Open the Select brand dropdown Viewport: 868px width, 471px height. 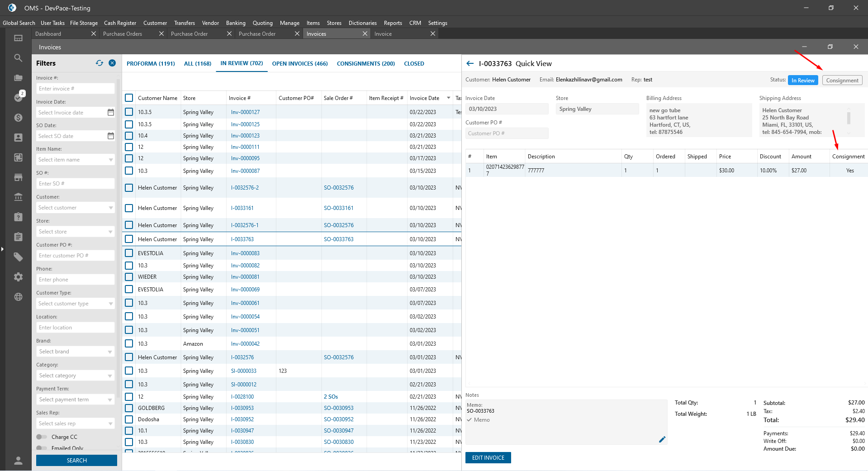click(x=75, y=352)
